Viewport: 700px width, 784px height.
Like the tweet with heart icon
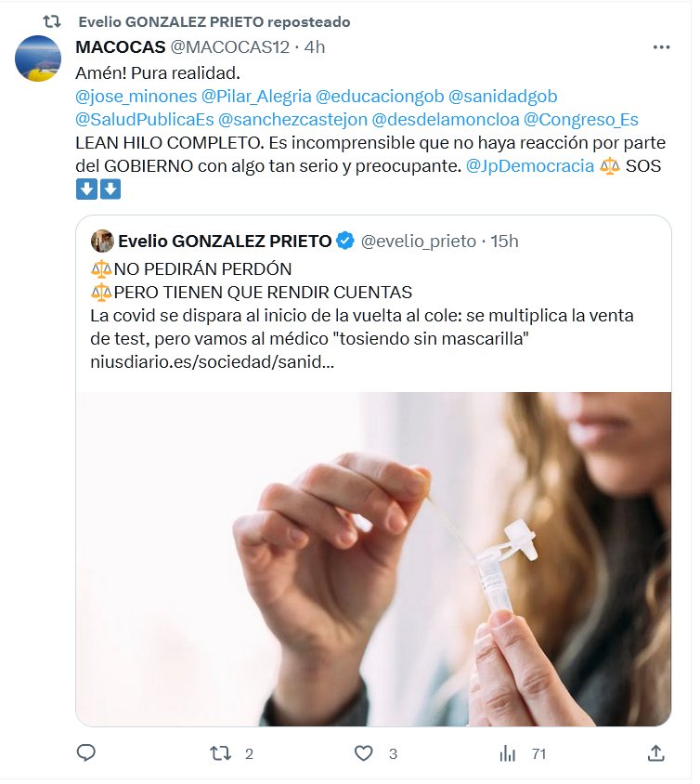(x=364, y=753)
